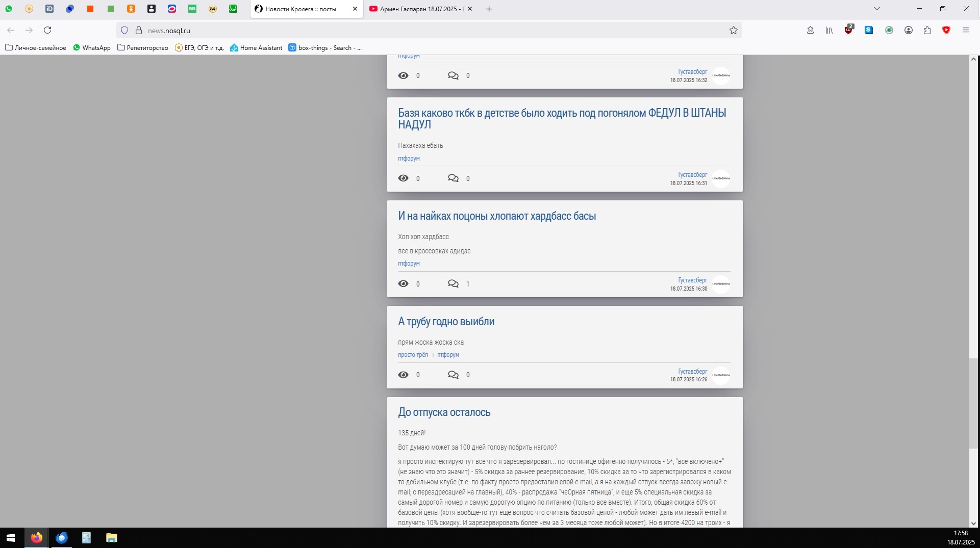The height and width of the screenshot is (548, 980).
Task: Click the site padlock security icon
Action: (x=138, y=31)
